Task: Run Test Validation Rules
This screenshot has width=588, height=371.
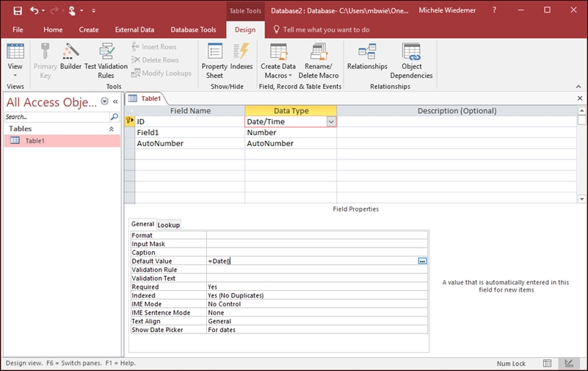Action: 106,61
